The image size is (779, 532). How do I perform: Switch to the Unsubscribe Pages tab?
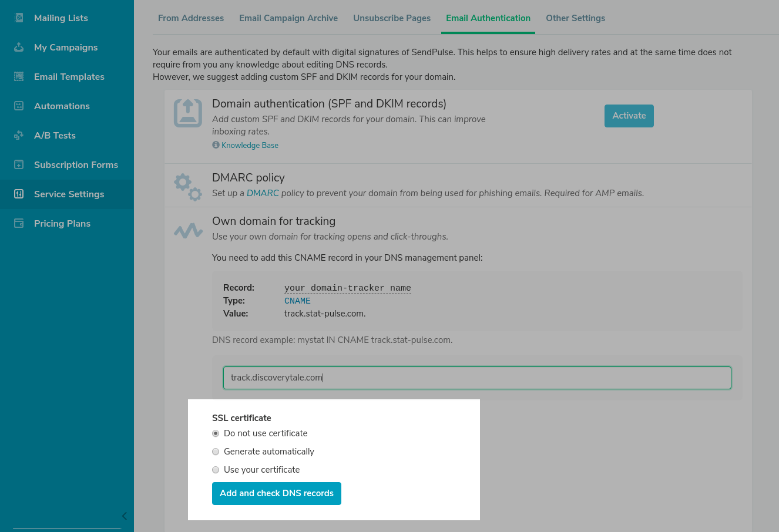(392, 18)
